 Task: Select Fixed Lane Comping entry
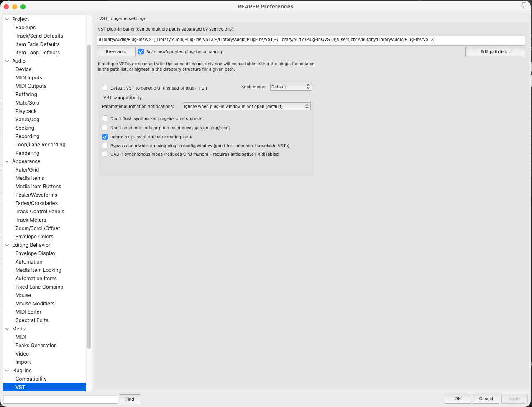39,287
